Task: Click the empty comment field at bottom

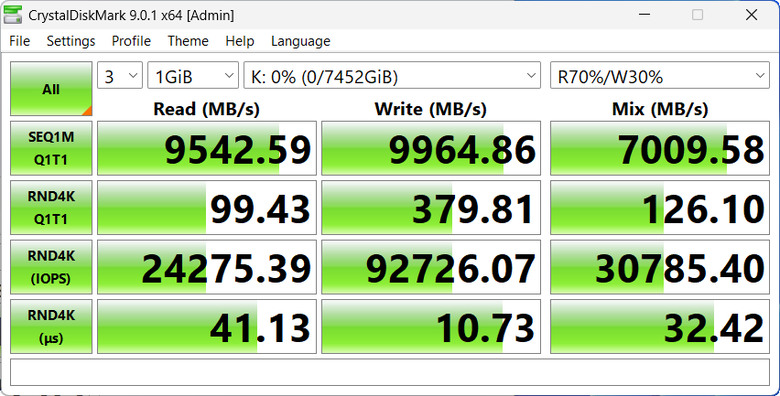Action: pos(390,373)
